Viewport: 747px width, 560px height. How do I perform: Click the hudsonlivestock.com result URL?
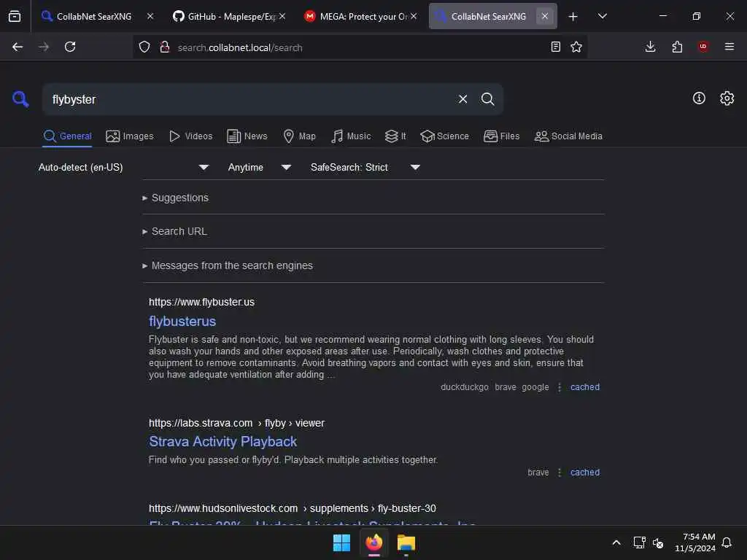292,508
